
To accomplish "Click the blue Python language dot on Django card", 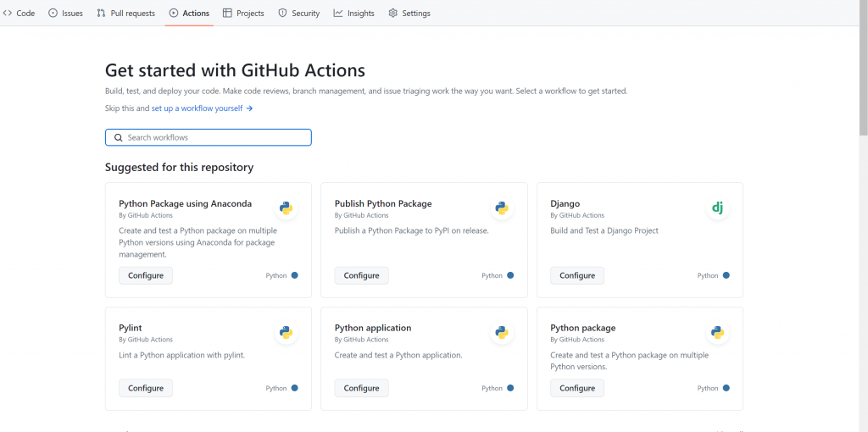I will (726, 275).
